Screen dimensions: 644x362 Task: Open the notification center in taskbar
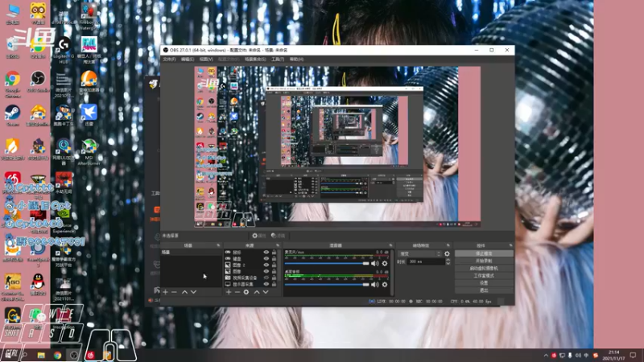click(633, 356)
